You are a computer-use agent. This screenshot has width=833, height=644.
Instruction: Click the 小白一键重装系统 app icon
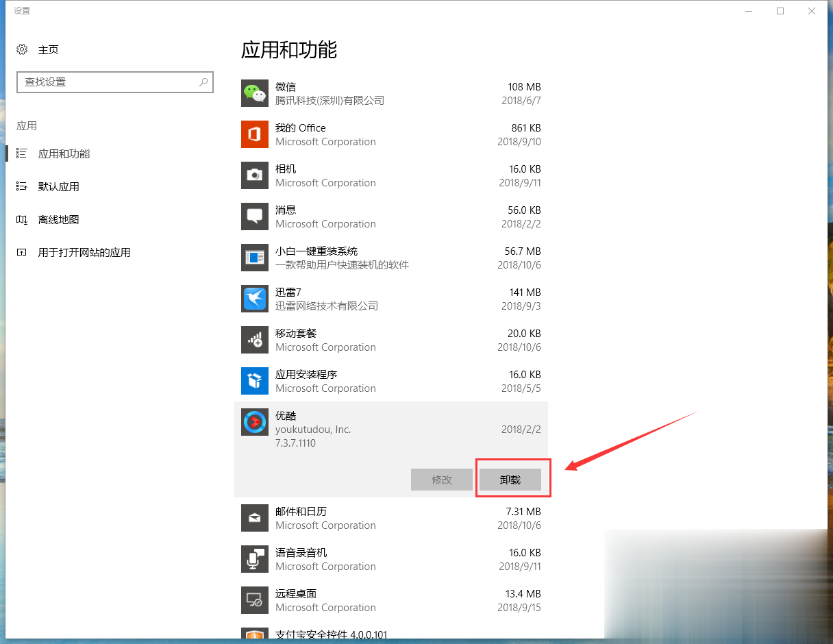[x=255, y=258]
